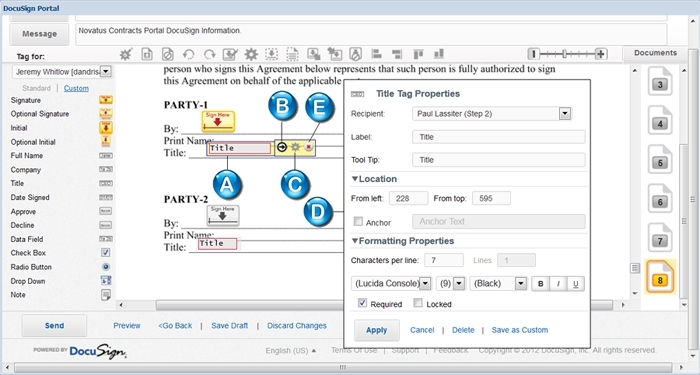Open the large gear settings toolbar icon

(x=251, y=54)
